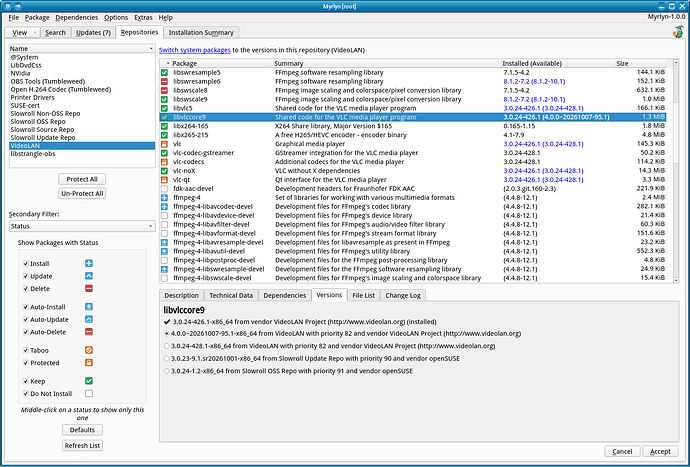Viewport: 690px width, 467px height.
Task: Click the Cancel button
Action: tap(622, 451)
